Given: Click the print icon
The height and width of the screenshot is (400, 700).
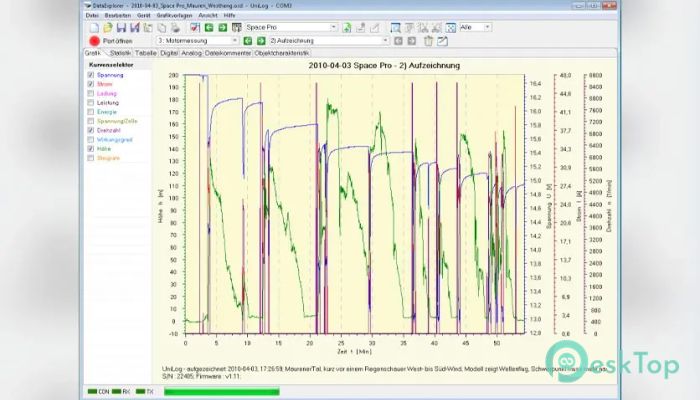Looking at the screenshot, I should coord(175,28).
